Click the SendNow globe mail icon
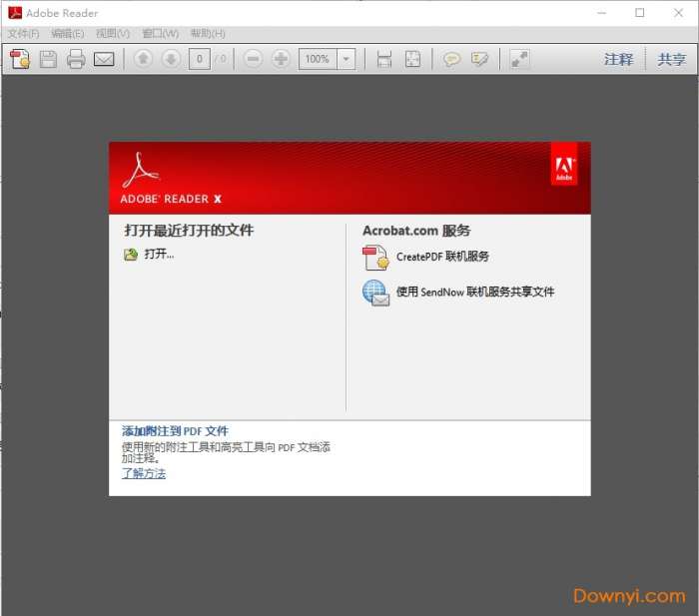The height and width of the screenshot is (616, 699). (x=375, y=293)
